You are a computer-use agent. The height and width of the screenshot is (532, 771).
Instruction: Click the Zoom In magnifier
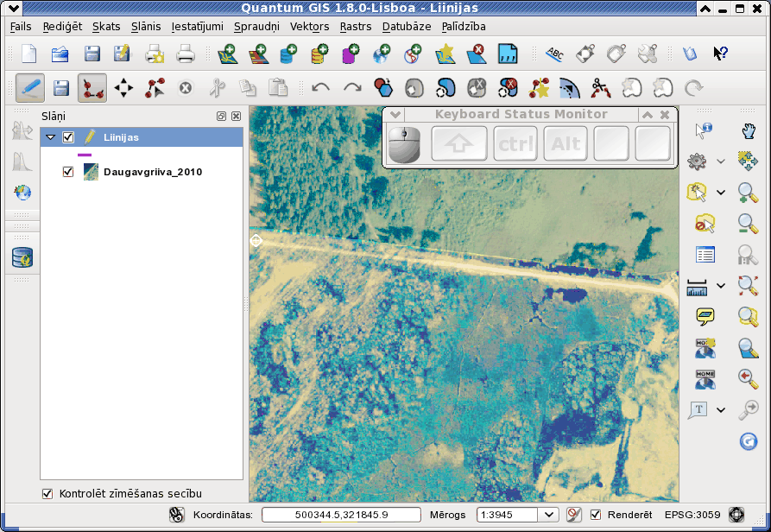[748, 193]
